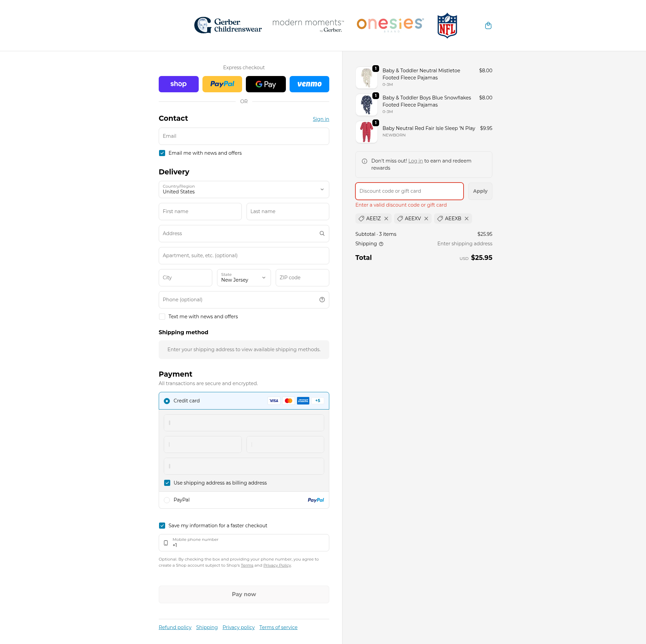Click the Red Fair Isle Sleep 'N Play thumbnail
Image resolution: width=646 pixels, height=644 pixels.
pyautogui.click(x=366, y=132)
